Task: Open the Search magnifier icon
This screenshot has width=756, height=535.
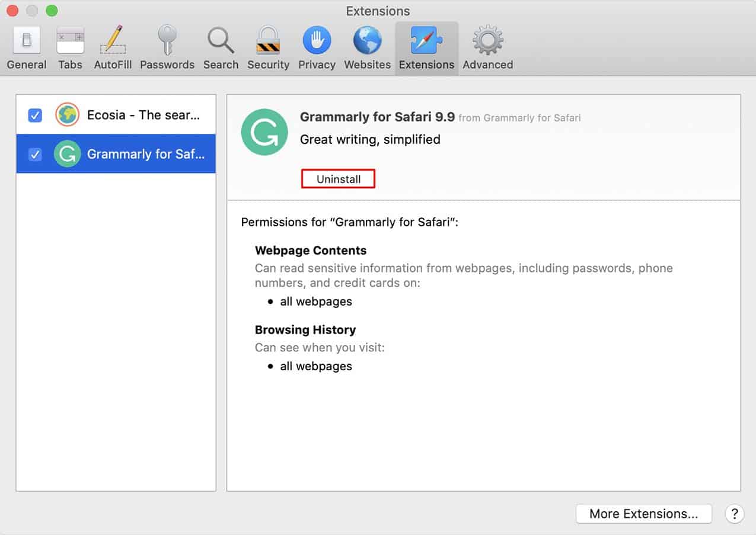Action: pos(221,40)
